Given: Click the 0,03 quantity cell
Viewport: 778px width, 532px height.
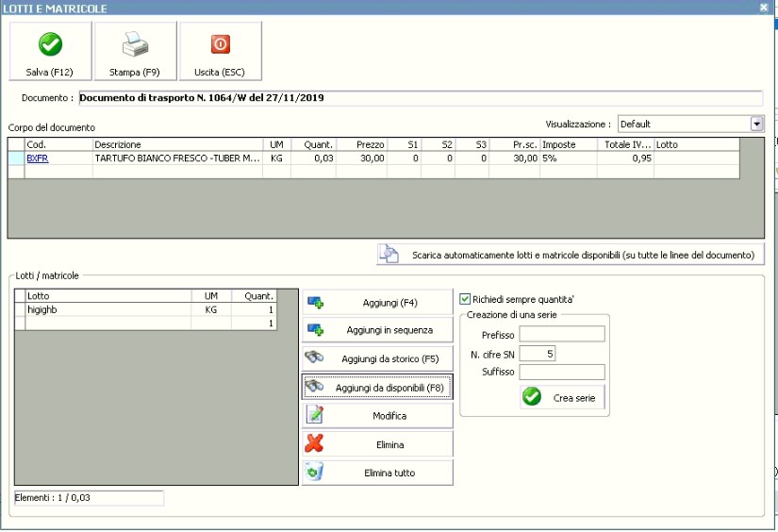Looking at the screenshot, I should tap(313, 158).
